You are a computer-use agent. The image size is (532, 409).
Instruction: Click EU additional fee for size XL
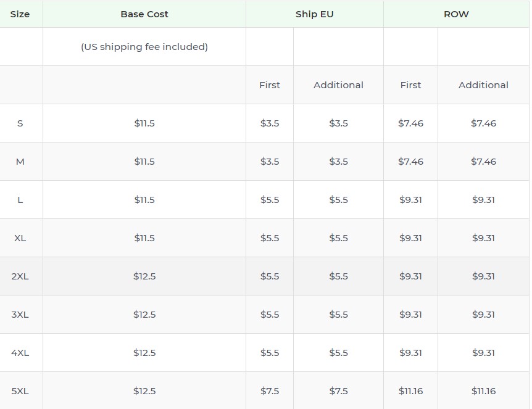tap(338, 238)
